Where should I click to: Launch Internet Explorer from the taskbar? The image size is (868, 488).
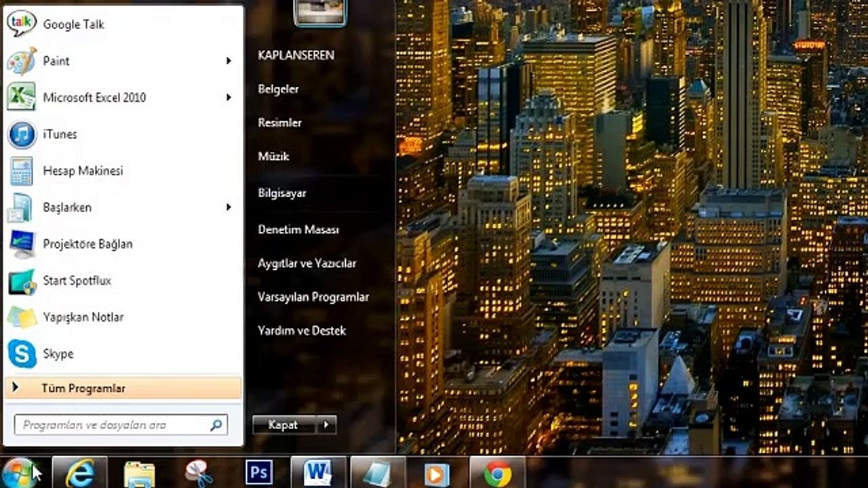79,472
